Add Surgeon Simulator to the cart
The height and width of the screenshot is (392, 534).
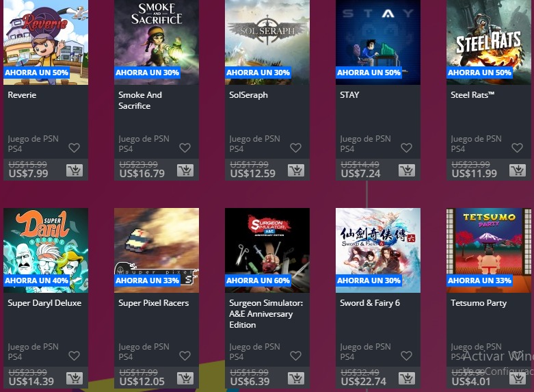coord(296,378)
